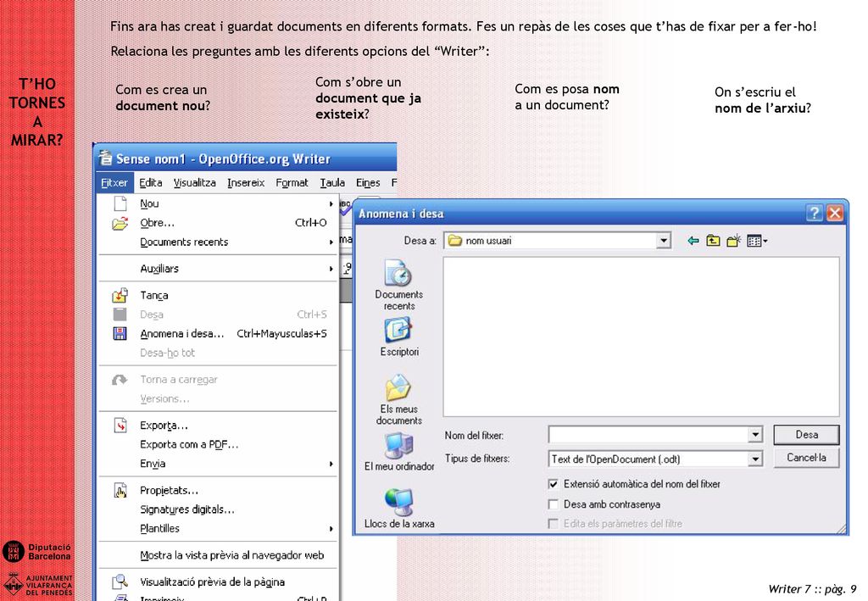Viewport: 868px width, 601px height.
Task: Expand the Nou submenu
Action: click(331, 203)
